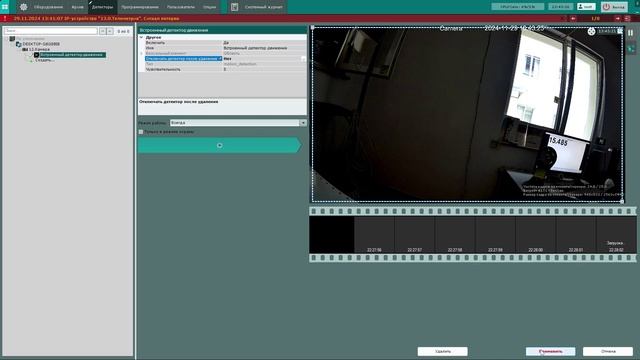This screenshot has width=640, height=360.
Task: Select Встроенный детектор движения in tree
Action: coord(71,55)
